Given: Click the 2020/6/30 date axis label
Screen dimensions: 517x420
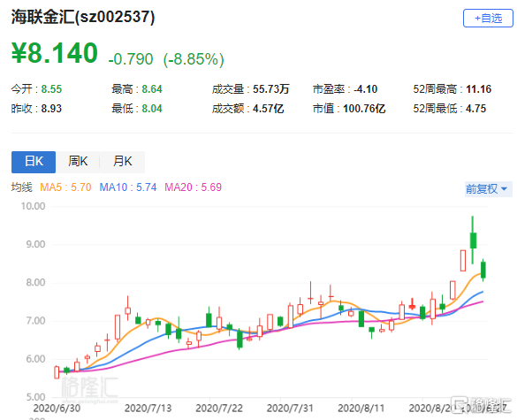Looking at the screenshot, I should (x=57, y=409).
